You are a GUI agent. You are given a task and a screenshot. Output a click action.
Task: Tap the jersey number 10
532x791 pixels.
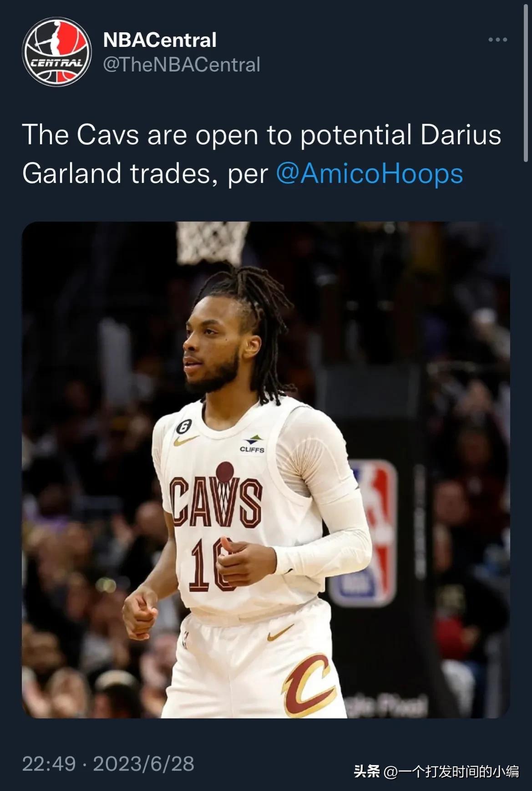(x=211, y=564)
